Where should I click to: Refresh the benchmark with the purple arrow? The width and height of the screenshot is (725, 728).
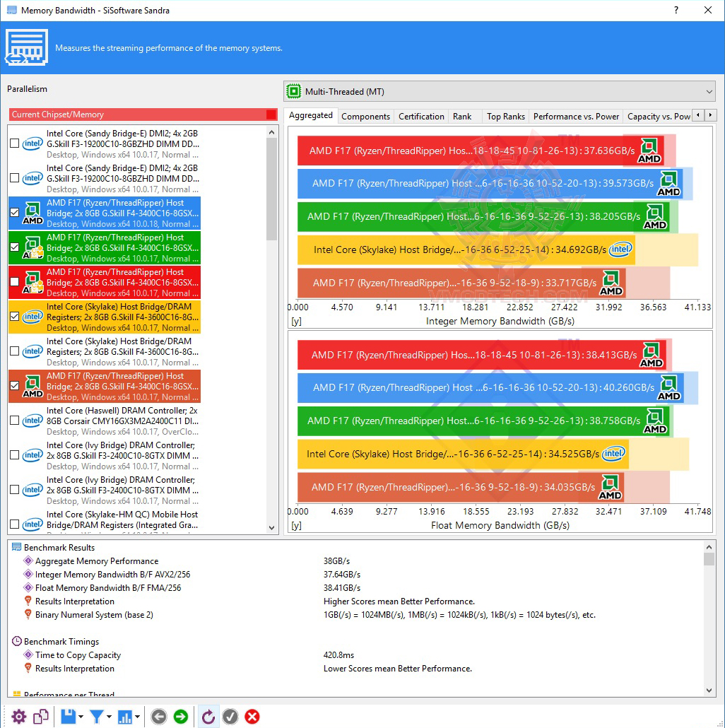208,717
